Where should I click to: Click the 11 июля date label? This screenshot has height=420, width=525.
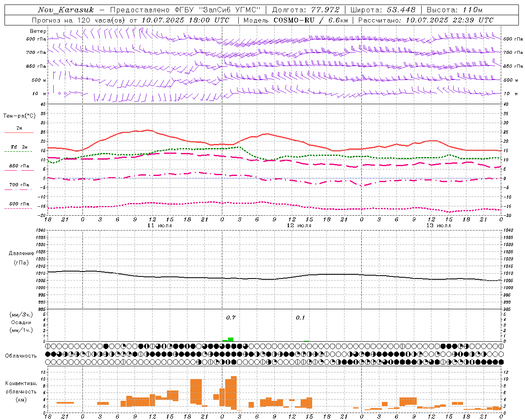(x=160, y=226)
